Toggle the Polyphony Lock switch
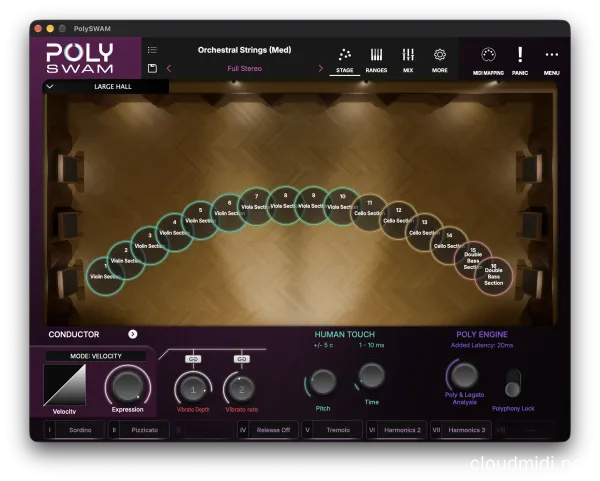 pos(513,383)
